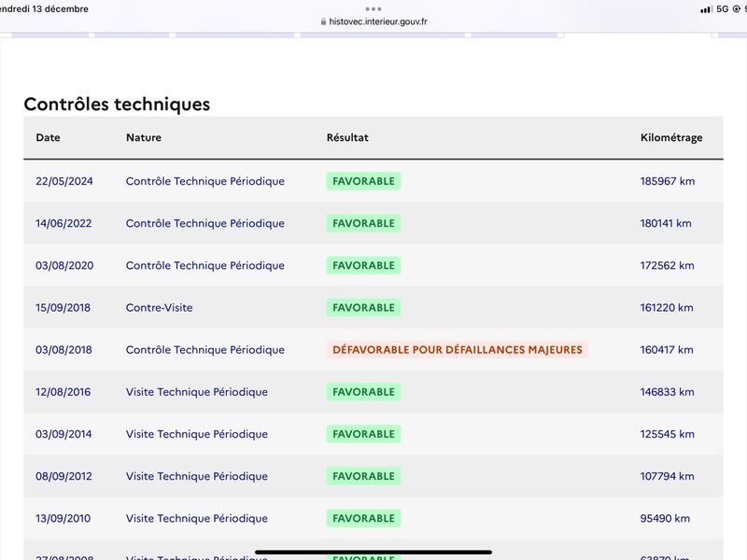Image resolution: width=747 pixels, height=560 pixels.
Task: Tap the "Contrôles techniques" heading
Action: [x=117, y=105]
